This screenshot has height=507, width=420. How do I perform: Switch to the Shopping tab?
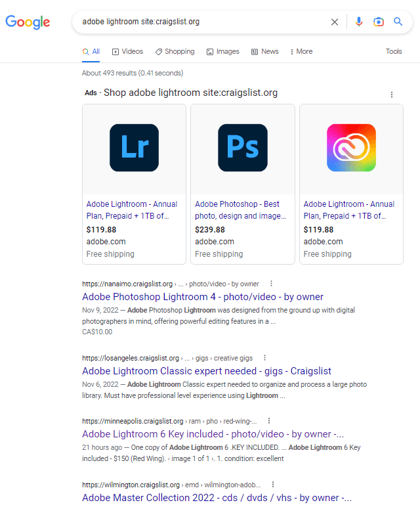click(x=175, y=52)
